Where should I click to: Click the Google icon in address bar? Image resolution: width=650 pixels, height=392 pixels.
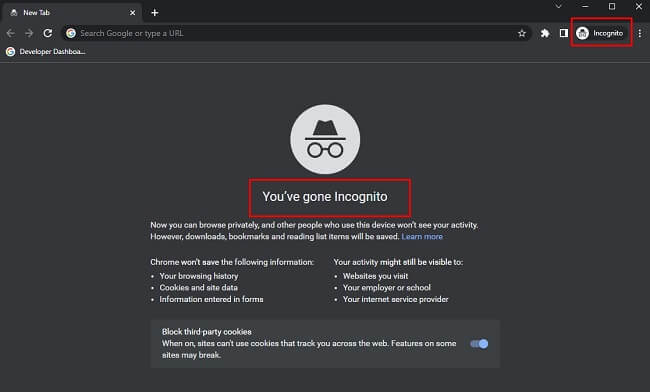(71, 33)
